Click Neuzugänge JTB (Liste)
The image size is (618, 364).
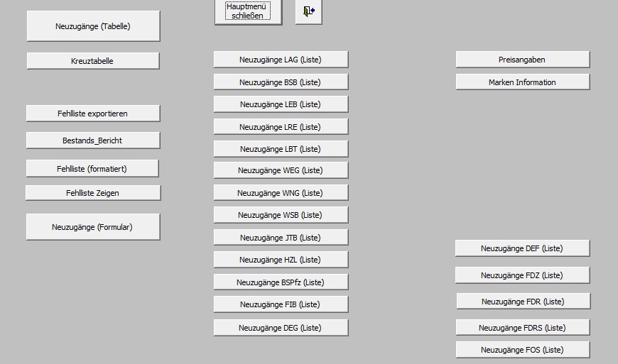(x=281, y=238)
